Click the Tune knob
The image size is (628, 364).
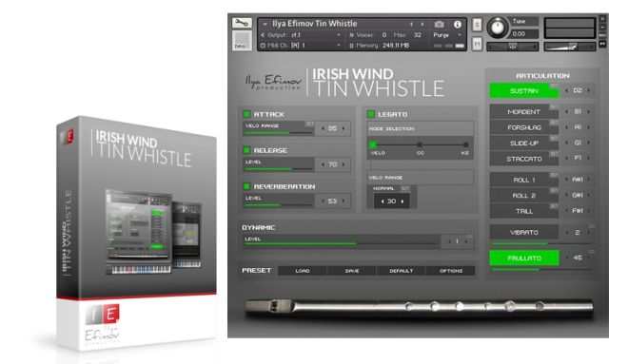click(498, 28)
